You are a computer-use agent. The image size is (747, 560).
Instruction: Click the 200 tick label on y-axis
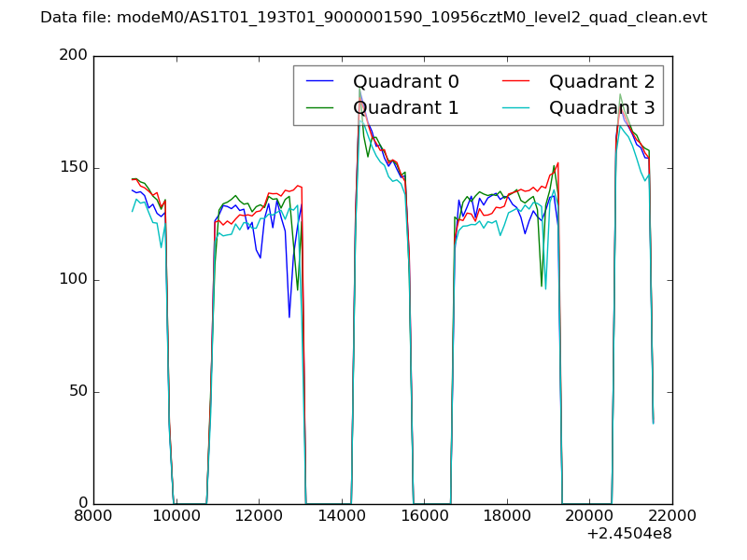(x=75, y=56)
